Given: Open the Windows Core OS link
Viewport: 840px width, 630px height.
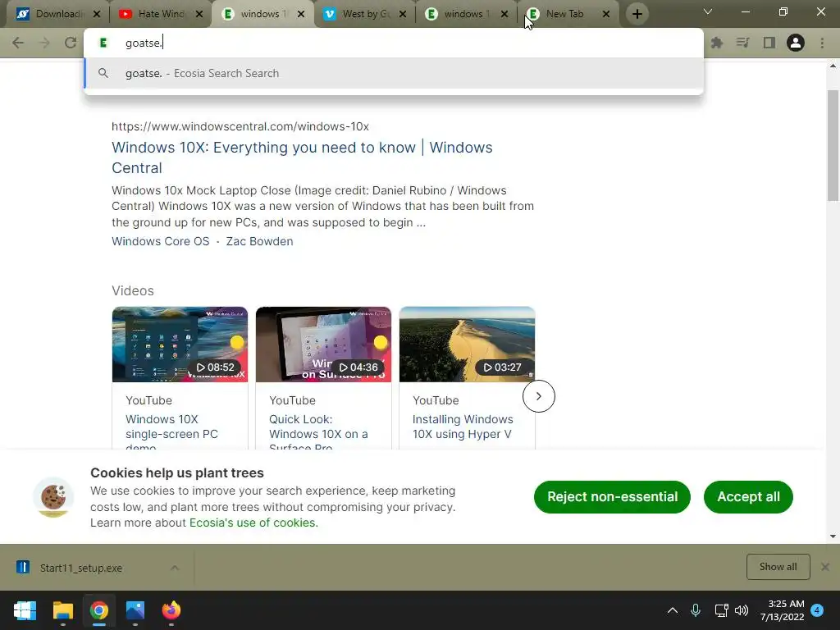Looking at the screenshot, I should pyautogui.click(x=160, y=242).
